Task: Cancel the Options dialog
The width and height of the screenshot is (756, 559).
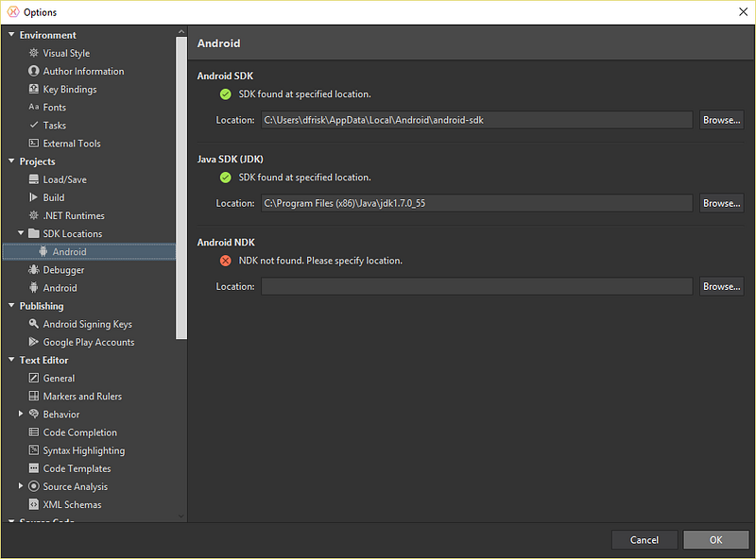Action: point(644,540)
